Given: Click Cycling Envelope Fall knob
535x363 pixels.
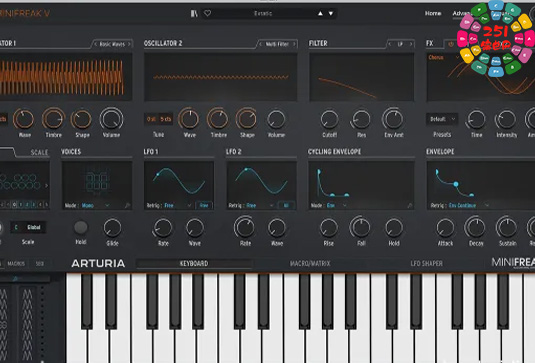Looking at the screenshot, I should 360,228.
